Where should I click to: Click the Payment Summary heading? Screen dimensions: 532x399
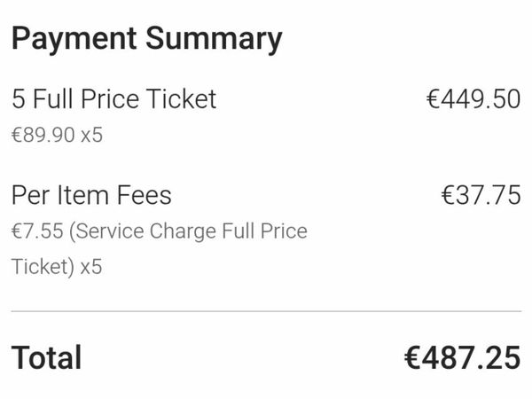click(x=147, y=39)
